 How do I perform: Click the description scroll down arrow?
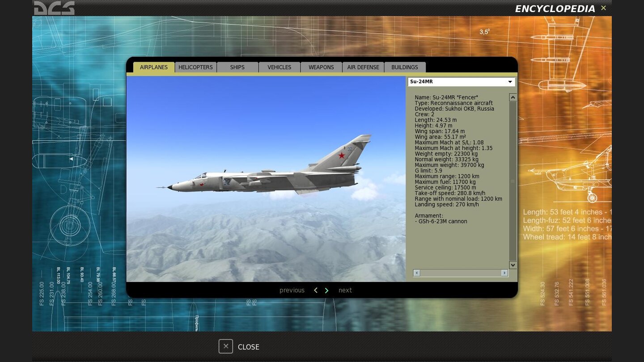coord(513,265)
